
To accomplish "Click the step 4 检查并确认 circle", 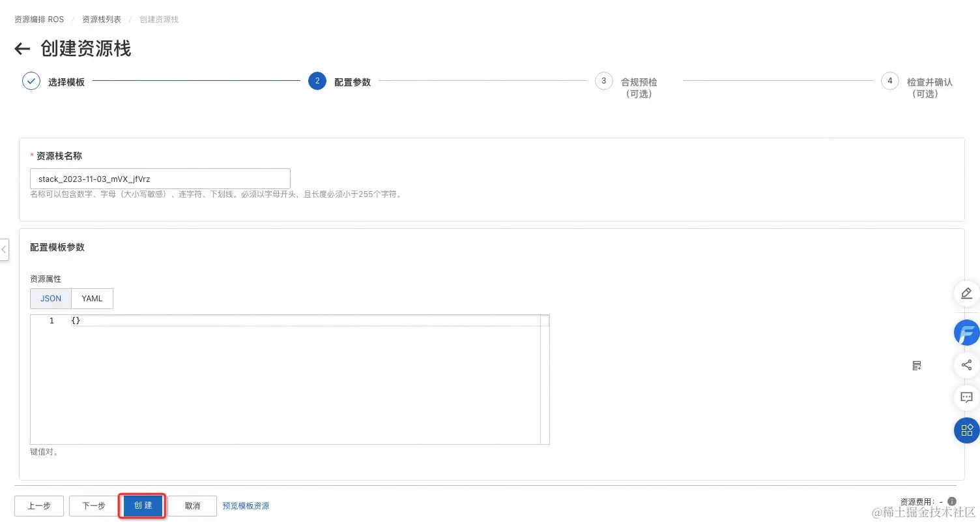I will click(x=890, y=82).
